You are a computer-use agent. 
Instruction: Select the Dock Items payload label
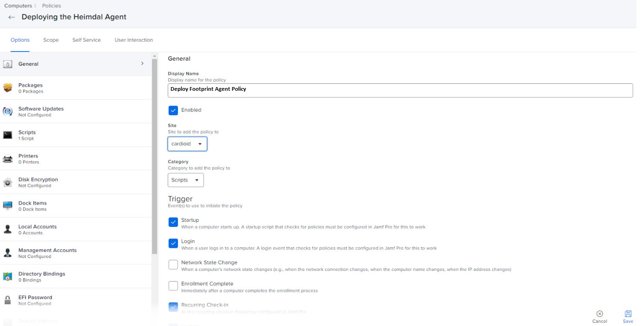click(x=32, y=203)
